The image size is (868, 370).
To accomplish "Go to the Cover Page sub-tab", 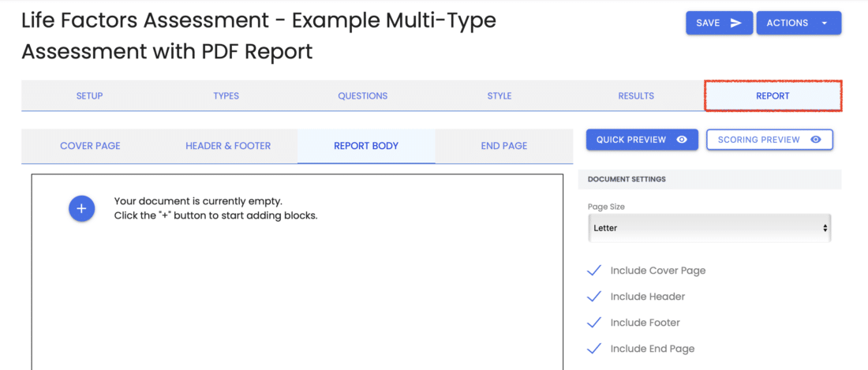I will 90,146.
